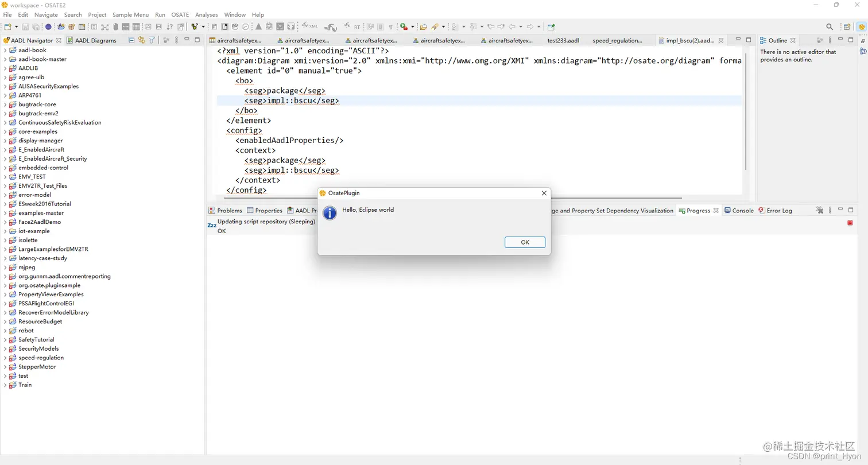Select the AADL perspective button

coord(862,27)
